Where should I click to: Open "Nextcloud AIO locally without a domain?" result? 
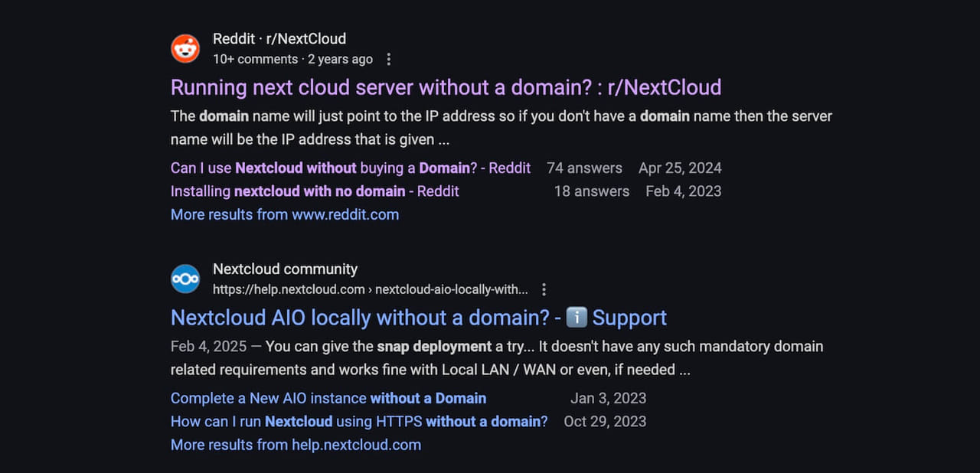coord(366,318)
